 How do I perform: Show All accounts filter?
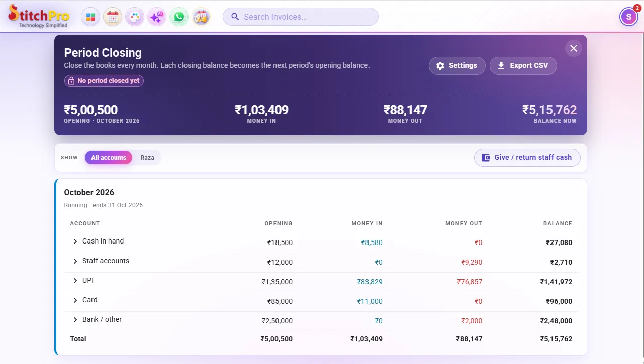pyautogui.click(x=109, y=158)
